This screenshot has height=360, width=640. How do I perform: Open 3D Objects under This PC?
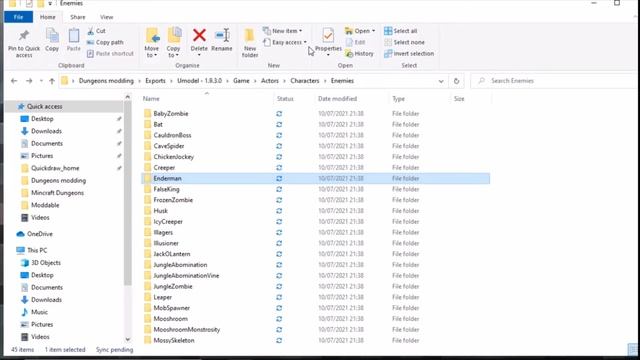46,262
